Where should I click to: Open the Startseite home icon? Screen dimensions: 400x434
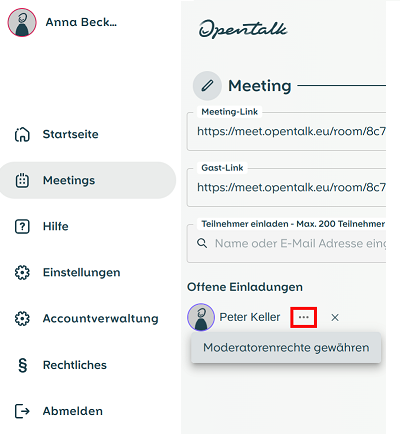(x=22, y=134)
